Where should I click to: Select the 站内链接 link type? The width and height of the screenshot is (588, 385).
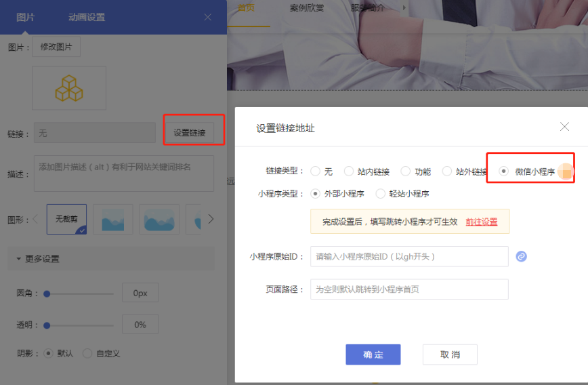point(349,171)
